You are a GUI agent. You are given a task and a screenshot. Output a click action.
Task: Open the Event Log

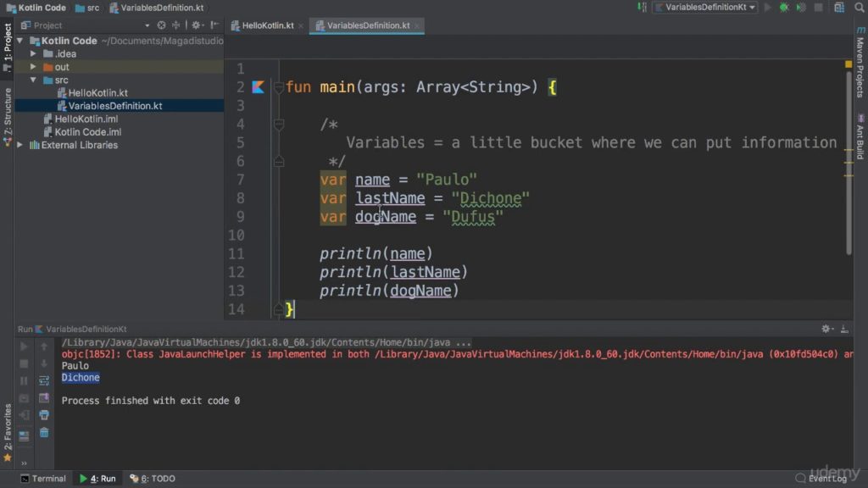[822, 479]
